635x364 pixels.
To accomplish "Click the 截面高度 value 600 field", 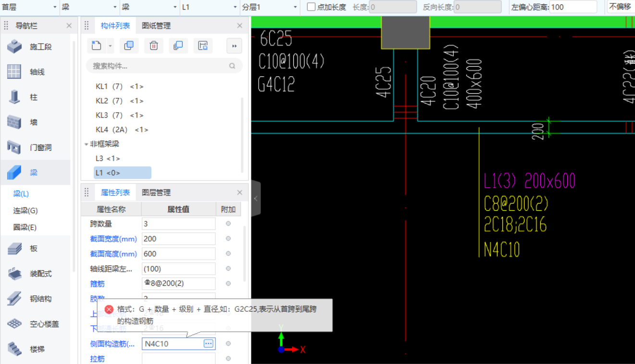I will click(x=178, y=254).
